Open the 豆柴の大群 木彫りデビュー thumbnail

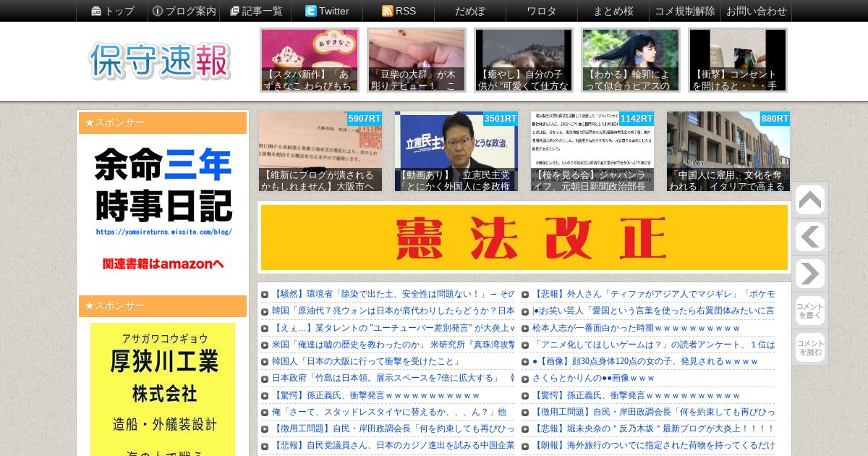(x=417, y=60)
